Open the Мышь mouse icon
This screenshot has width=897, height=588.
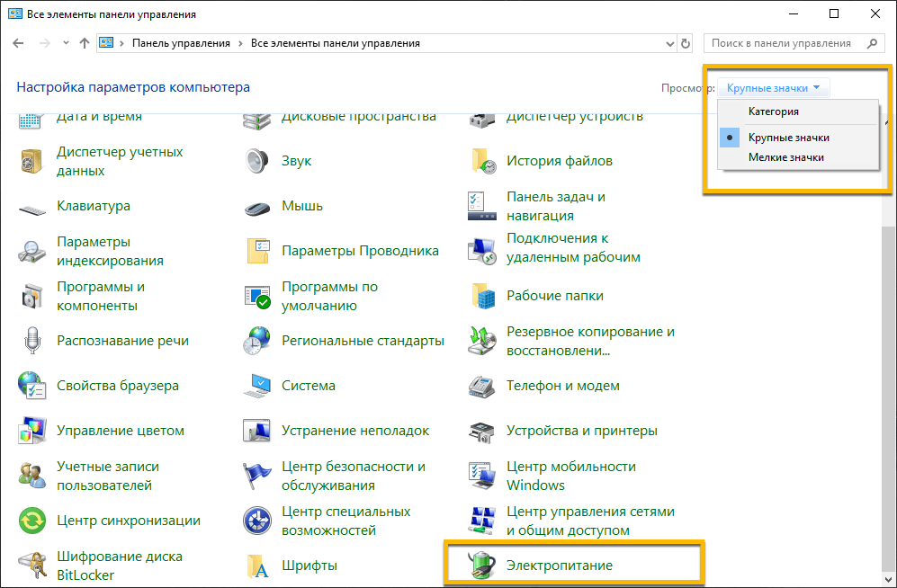257,206
